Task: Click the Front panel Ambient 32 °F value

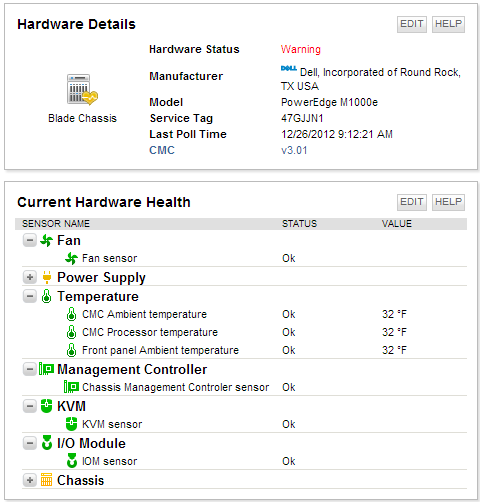Action: tap(394, 350)
